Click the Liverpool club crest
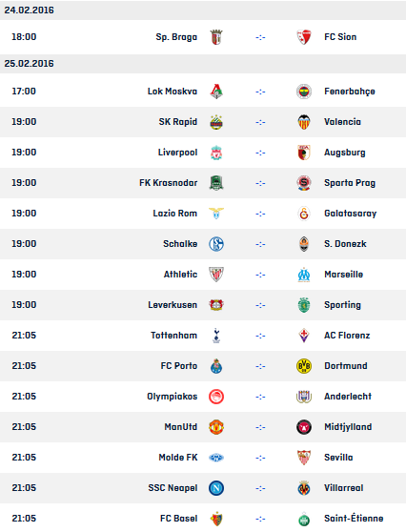 [x=216, y=153]
